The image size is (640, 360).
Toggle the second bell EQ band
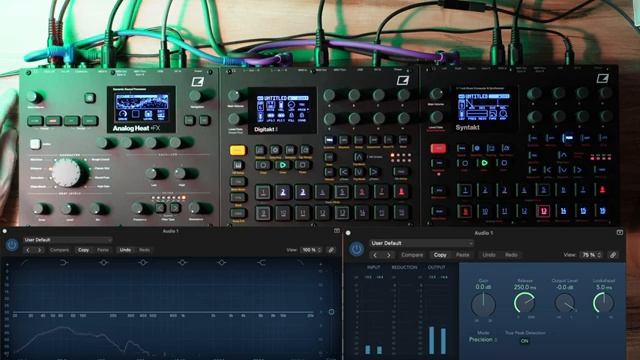click(143, 263)
